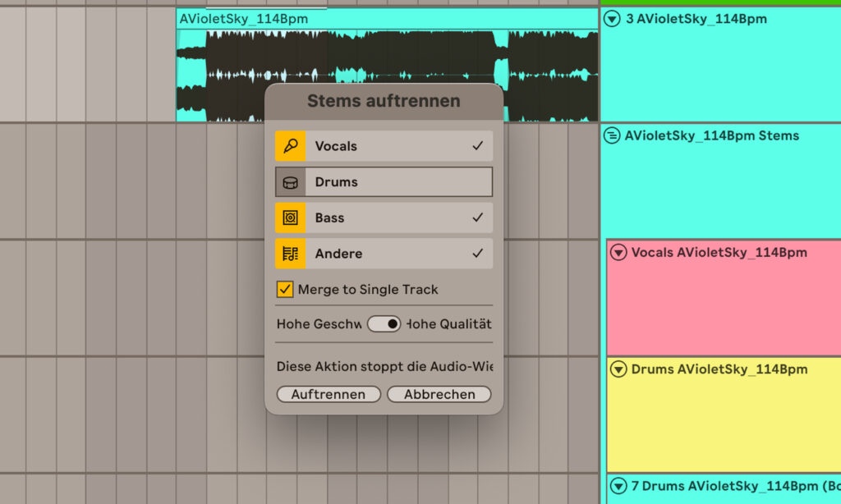Select the Bass stem row
This screenshot has width=841, height=504.
384,218
